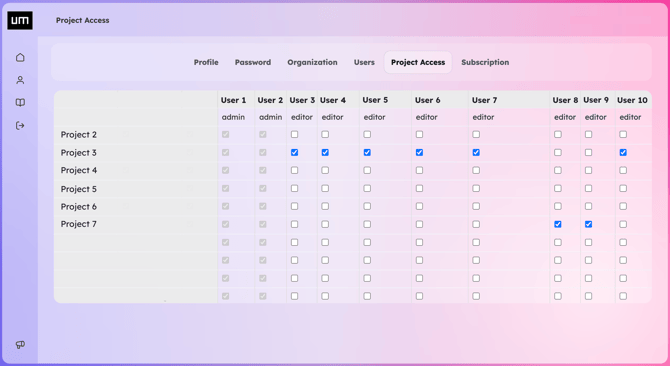
Task: Uncheck Project 7 access for User 8
Action: tap(558, 224)
